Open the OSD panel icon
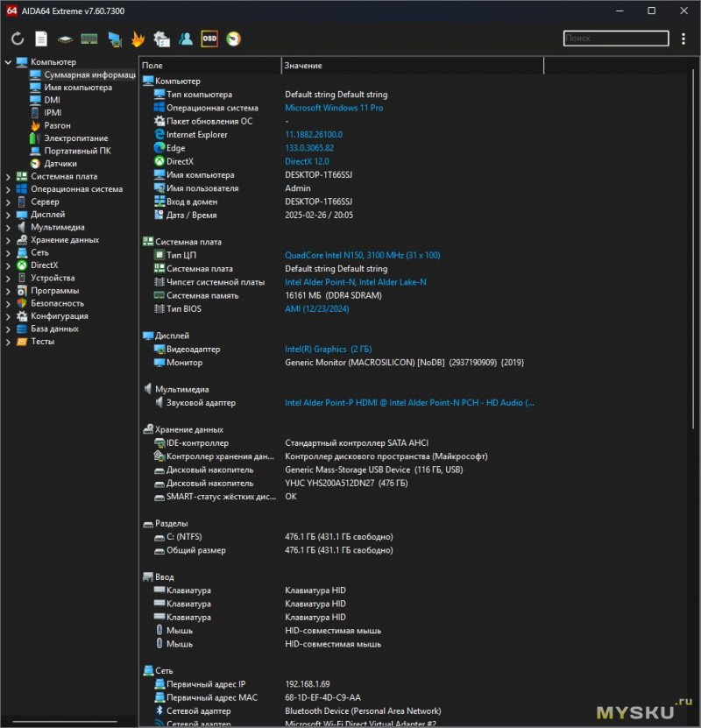The image size is (701, 728). tap(209, 39)
